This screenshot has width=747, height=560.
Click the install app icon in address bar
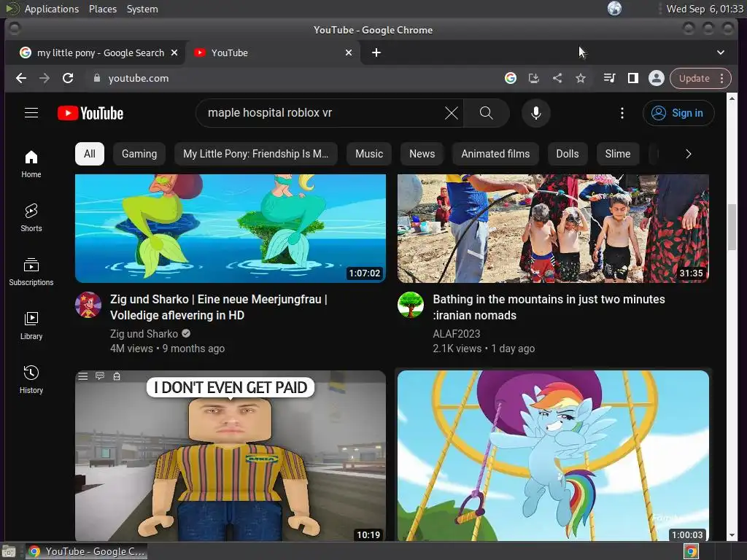(x=533, y=78)
